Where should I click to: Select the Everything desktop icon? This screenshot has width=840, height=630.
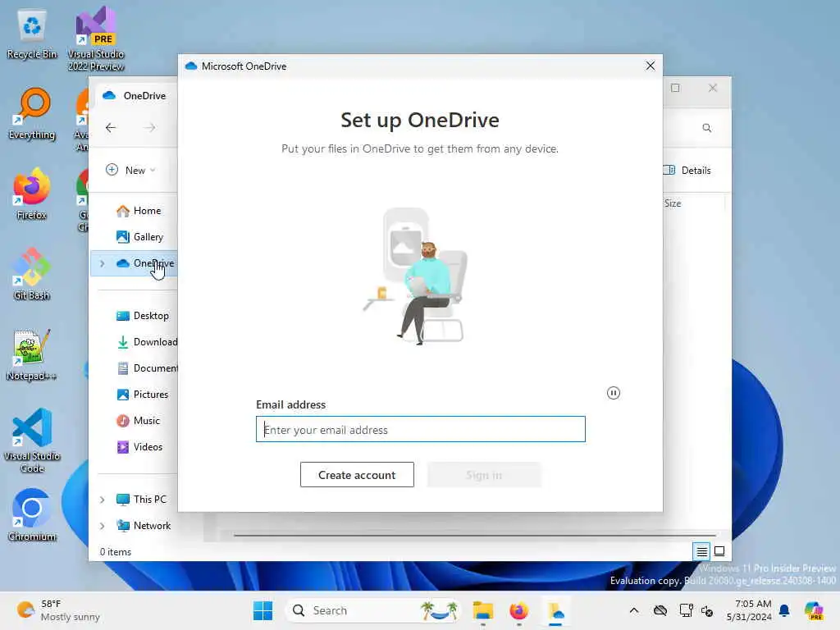(32, 113)
